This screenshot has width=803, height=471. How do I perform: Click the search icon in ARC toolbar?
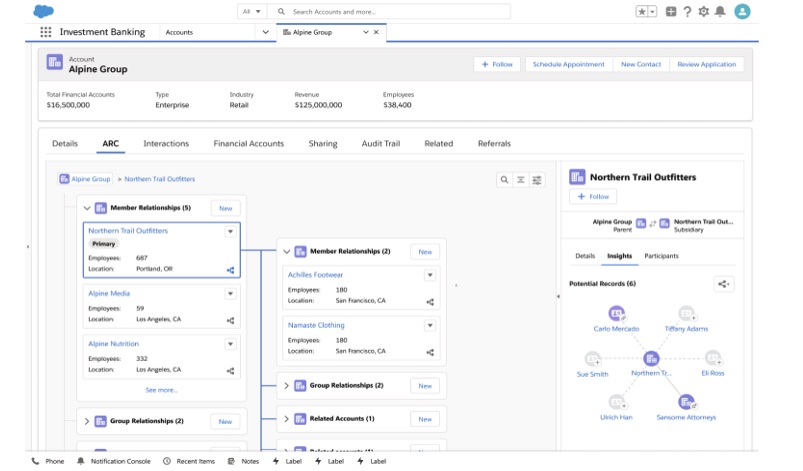(504, 180)
